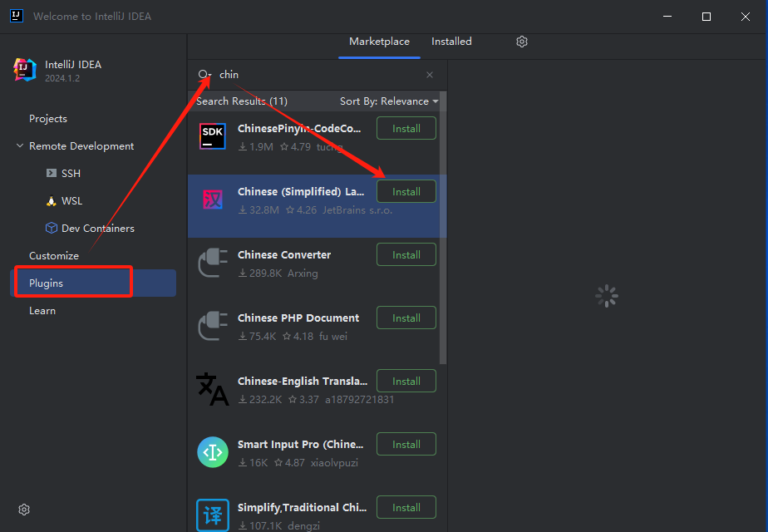Open the plugin manager gear settings
768x532 pixels.
click(x=522, y=42)
